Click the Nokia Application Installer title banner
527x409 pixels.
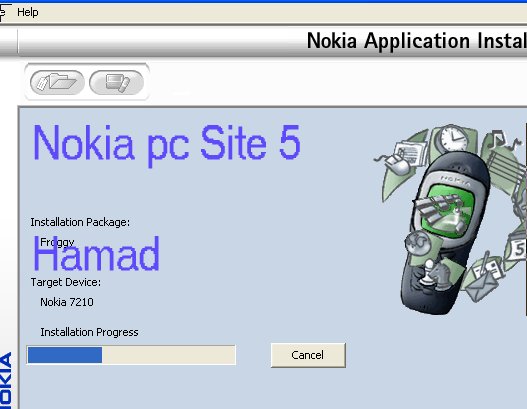click(417, 41)
